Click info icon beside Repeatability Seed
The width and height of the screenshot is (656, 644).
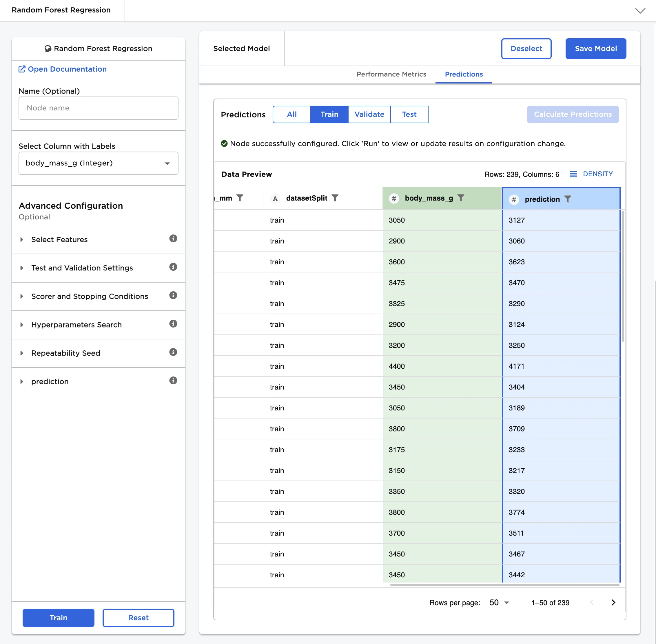pos(173,352)
